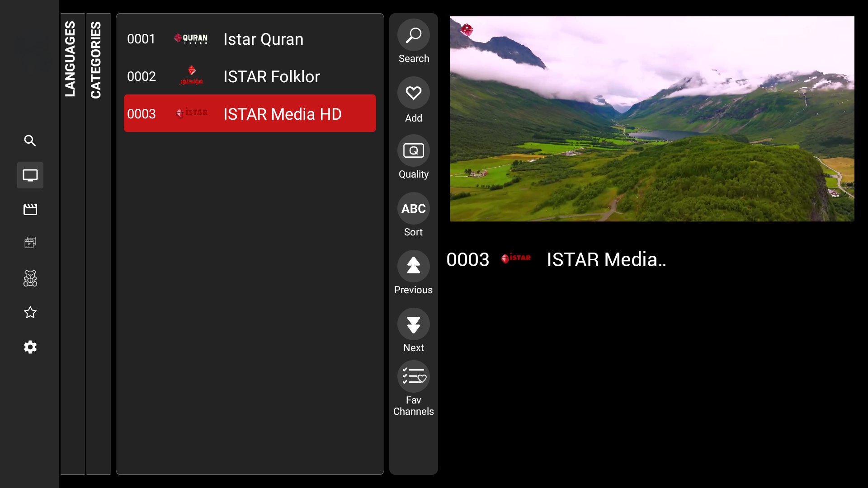The height and width of the screenshot is (488, 868).
Task: Open the Kids section teddy bear icon
Action: [30, 278]
